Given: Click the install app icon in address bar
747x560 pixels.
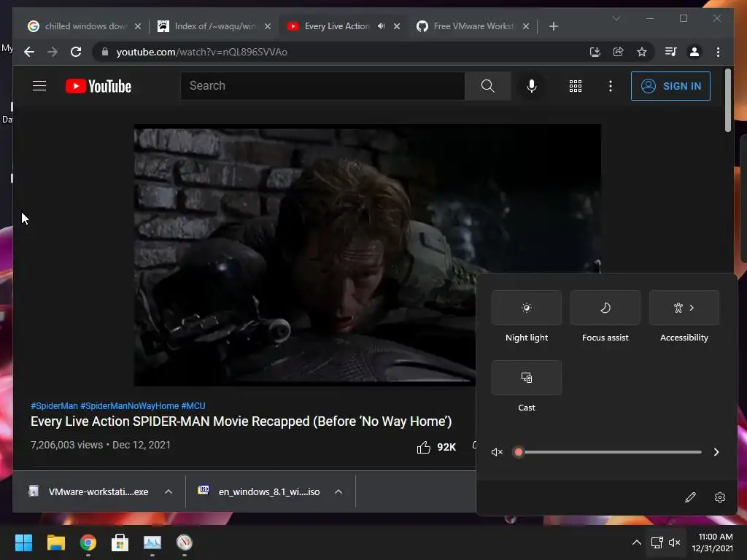Looking at the screenshot, I should pyautogui.click(x=595, y=52).
